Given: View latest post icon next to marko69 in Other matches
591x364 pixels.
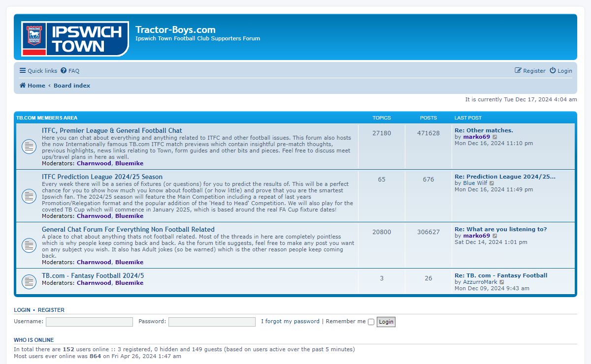Looking at the screenshot, I should [495, 137].
